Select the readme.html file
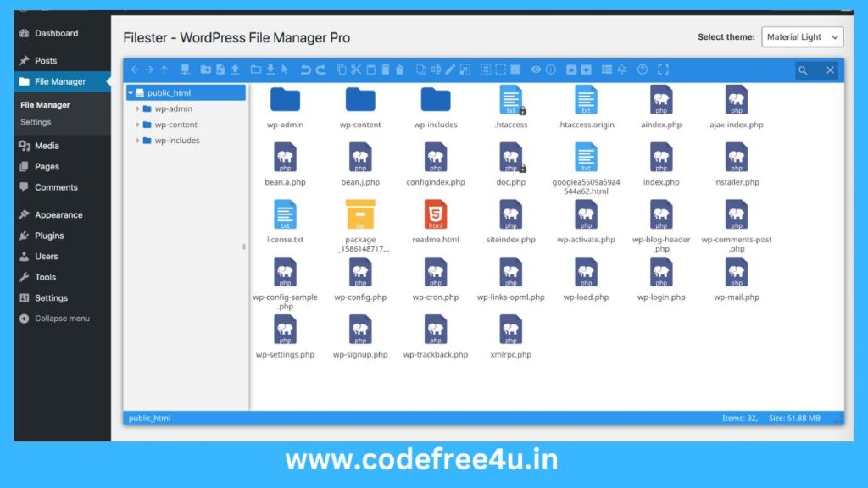 (x=436, y=223)
